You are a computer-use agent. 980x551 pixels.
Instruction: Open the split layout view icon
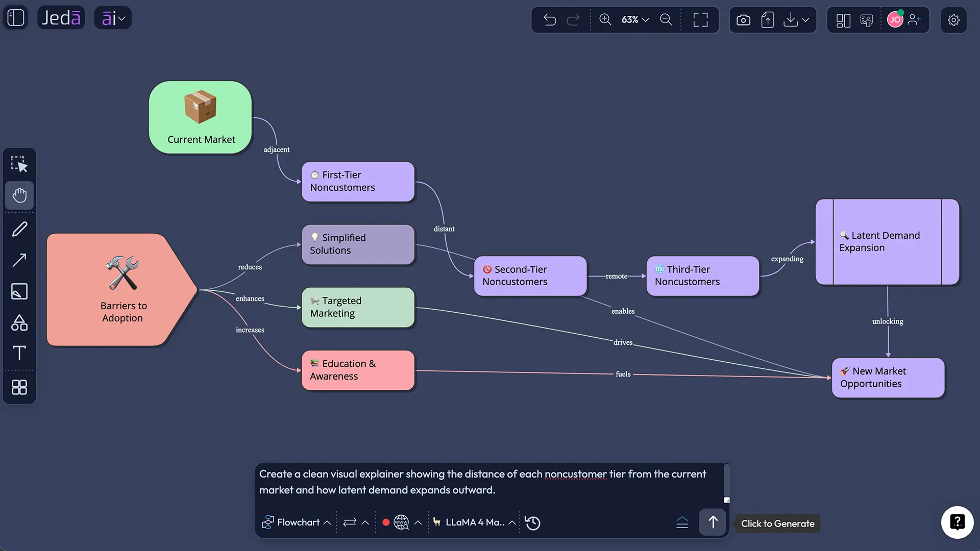(843, 20)
